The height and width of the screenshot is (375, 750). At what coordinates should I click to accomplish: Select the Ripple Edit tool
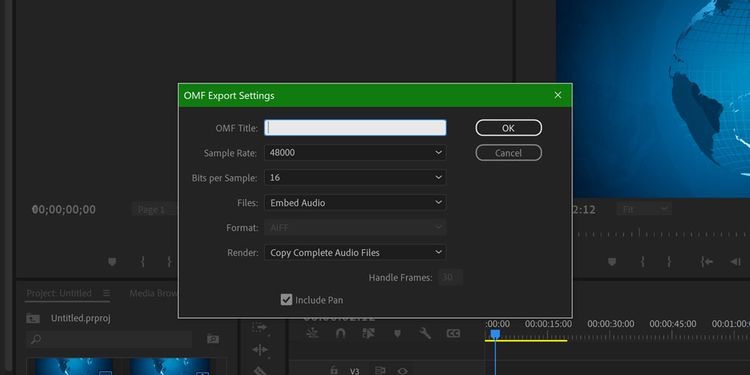[260, 350]
